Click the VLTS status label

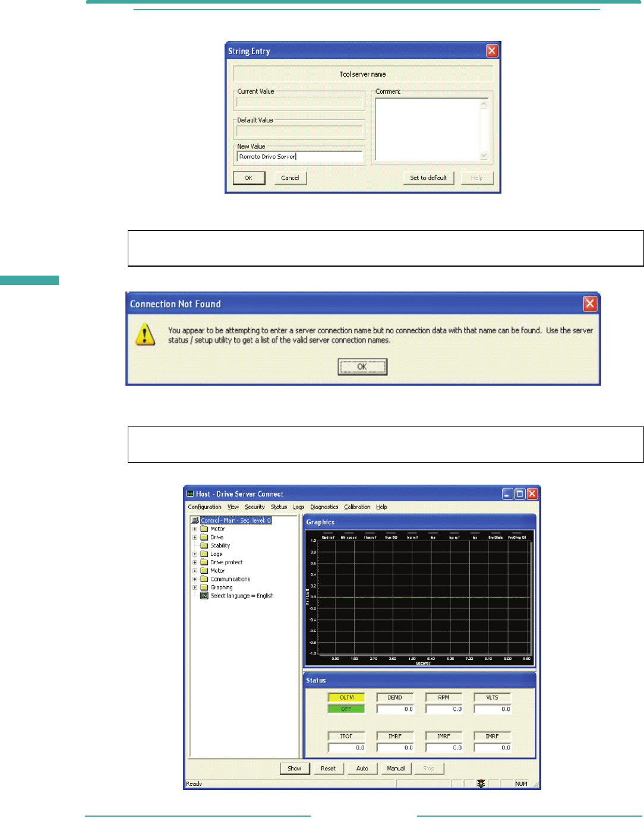[x=493, y=697]
